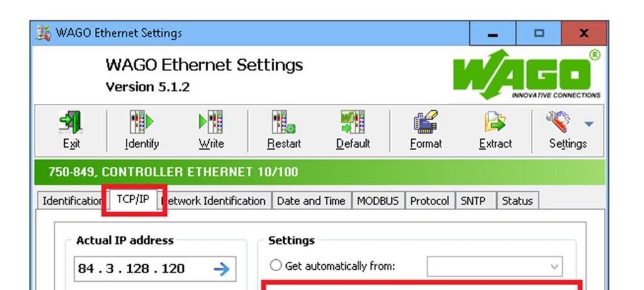Open the Settings tools icon
The image size is (644, 290).
coord(558,123)
